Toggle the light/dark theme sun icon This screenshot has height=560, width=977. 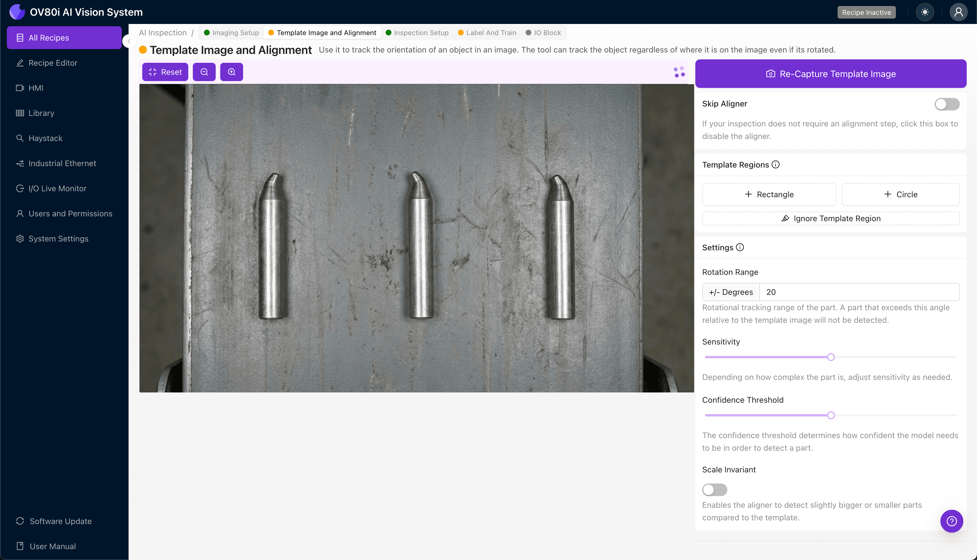click(925, 12)
